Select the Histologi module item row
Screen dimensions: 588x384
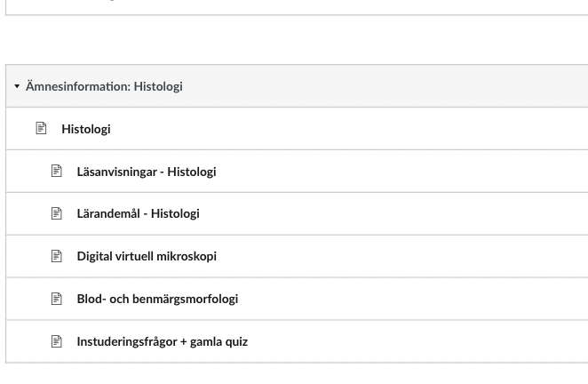click(355, 129)
